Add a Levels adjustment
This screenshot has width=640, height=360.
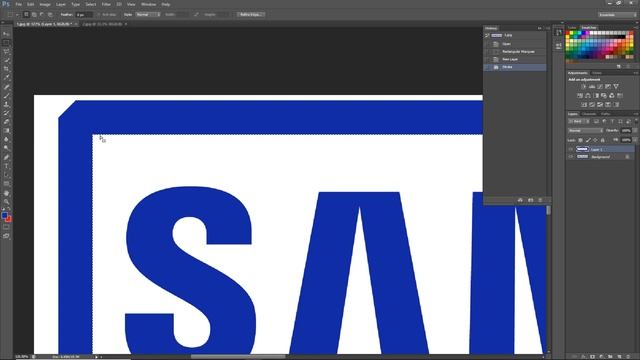(592, 87)
